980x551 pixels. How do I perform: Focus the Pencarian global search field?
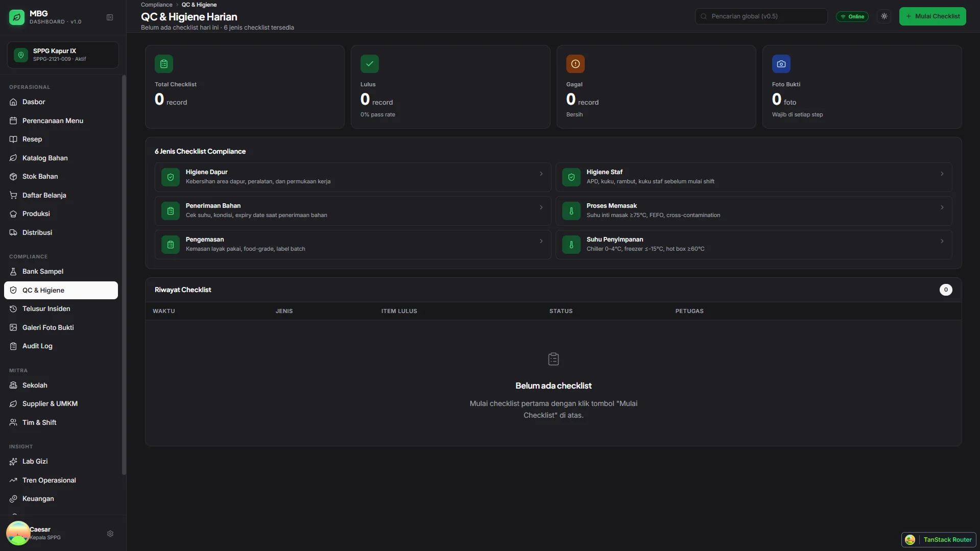pyautogui.click(x=761, y=16)
